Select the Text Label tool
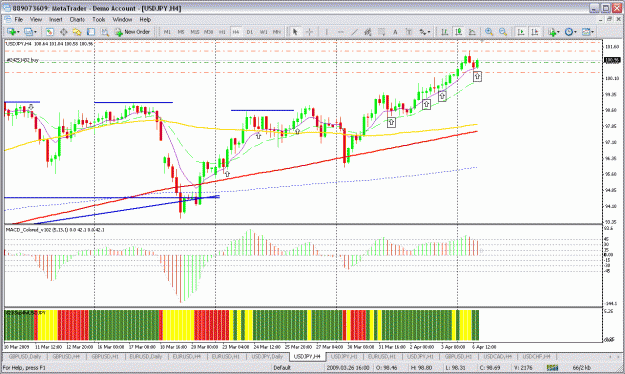 [409, 32]
